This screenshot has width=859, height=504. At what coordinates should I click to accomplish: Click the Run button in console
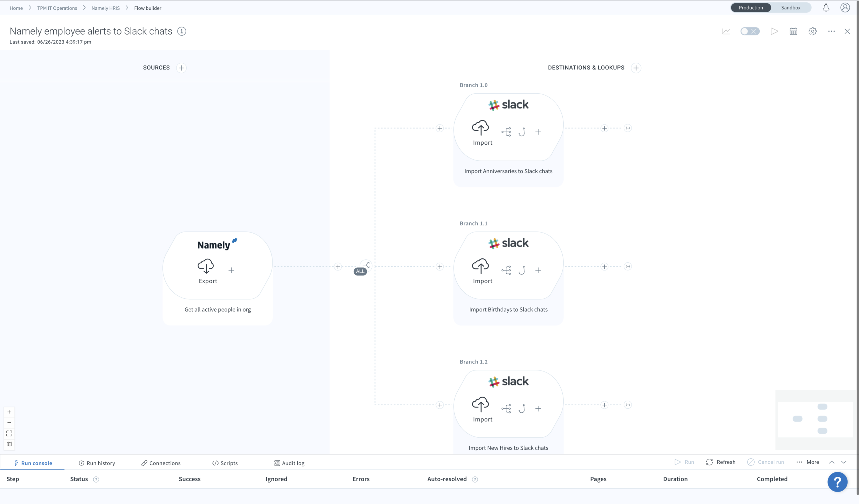point(684,462)
